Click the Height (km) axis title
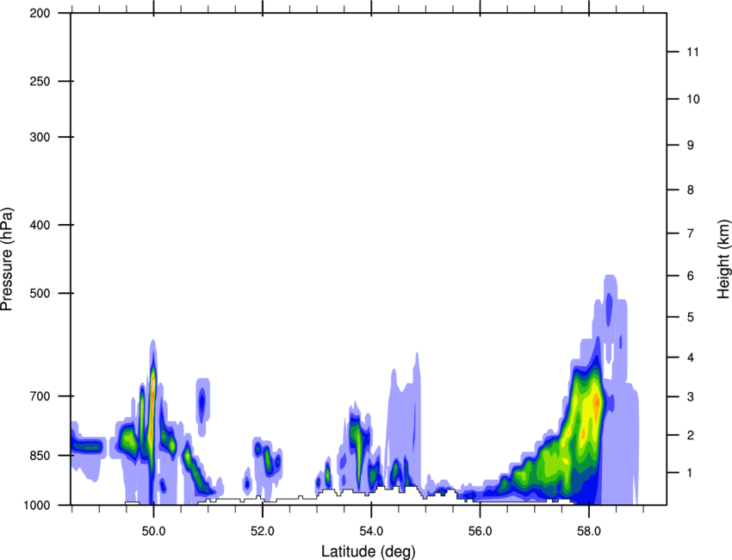Screen dimensions: 732x560 [723, 258]
